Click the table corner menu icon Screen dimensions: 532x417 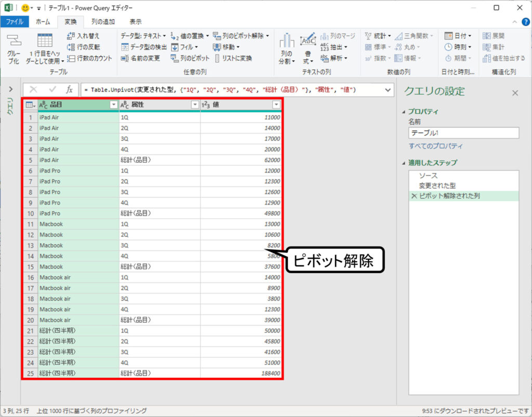click(x=30, y=105)
